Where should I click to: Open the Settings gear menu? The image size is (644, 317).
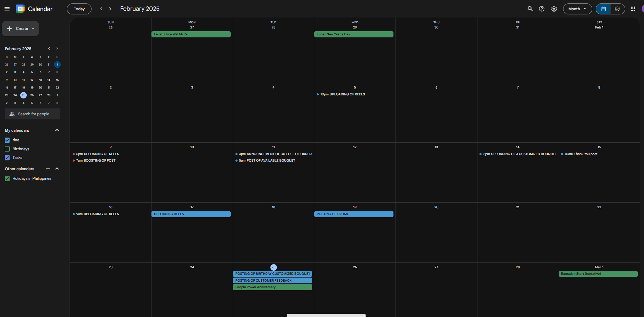[x=554, y=9]
